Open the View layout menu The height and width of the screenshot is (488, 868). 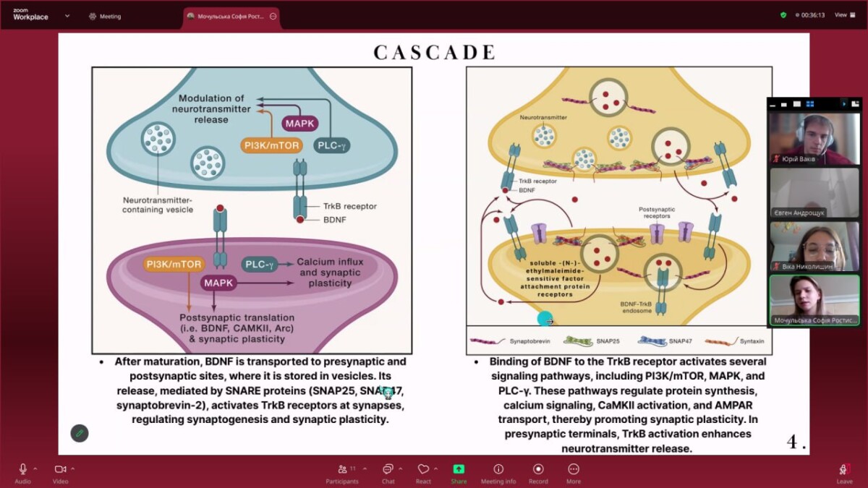(843, 14)
